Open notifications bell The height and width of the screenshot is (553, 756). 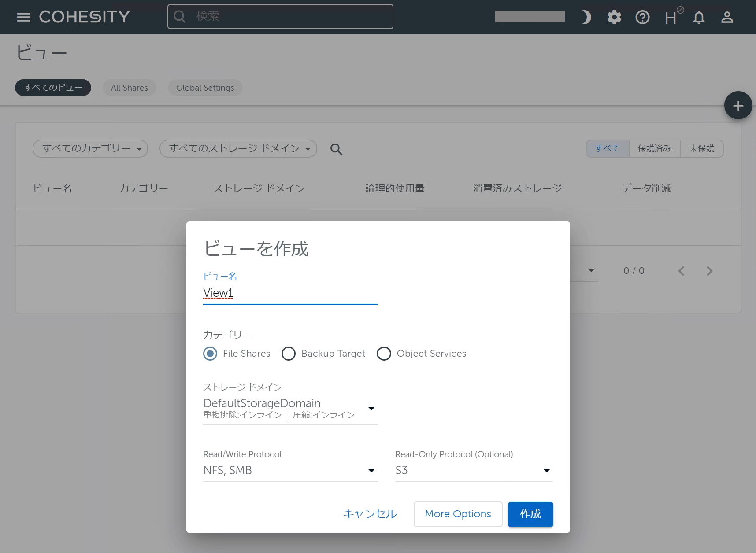699,17
